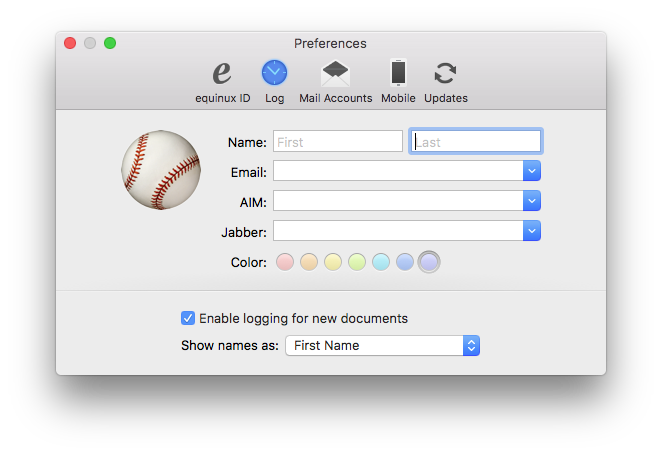This screenshot has height=455, width=662.
Task: Uncheck Enable logging for new documents
Action: 188,318
